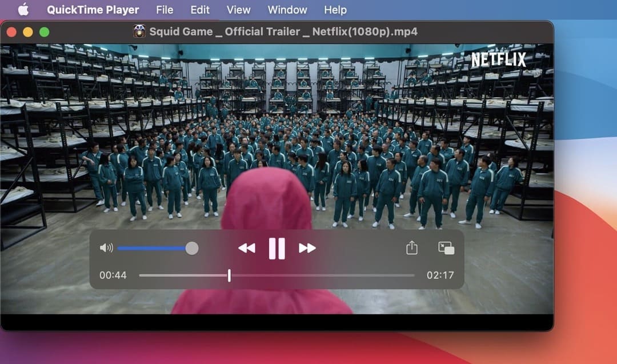The width and height of the screenshot is (617, 364).
Task: Click the Squid Game file title
Action: click(x=283, y=31)
